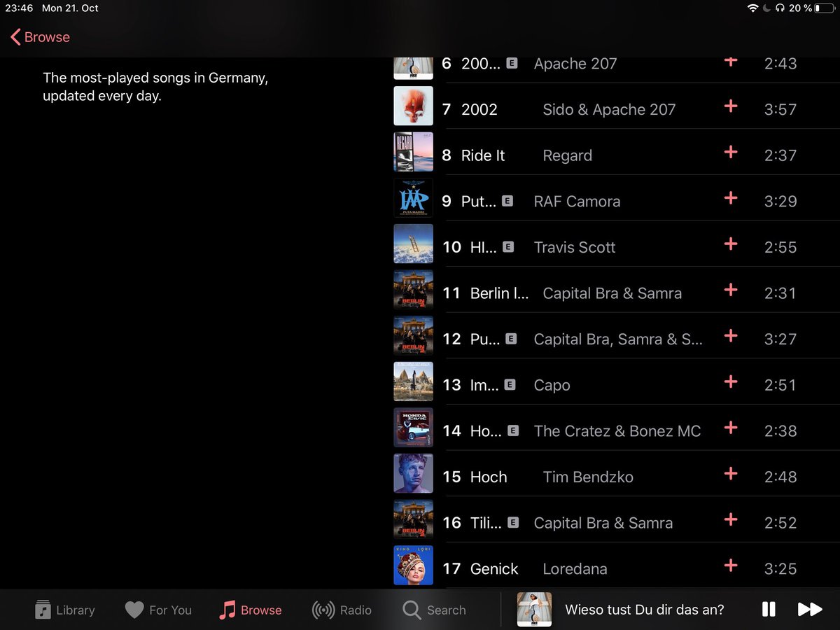Tap the battery indicator icon
The width and height of the screenshot is (840, 630).
pos(826,8)
